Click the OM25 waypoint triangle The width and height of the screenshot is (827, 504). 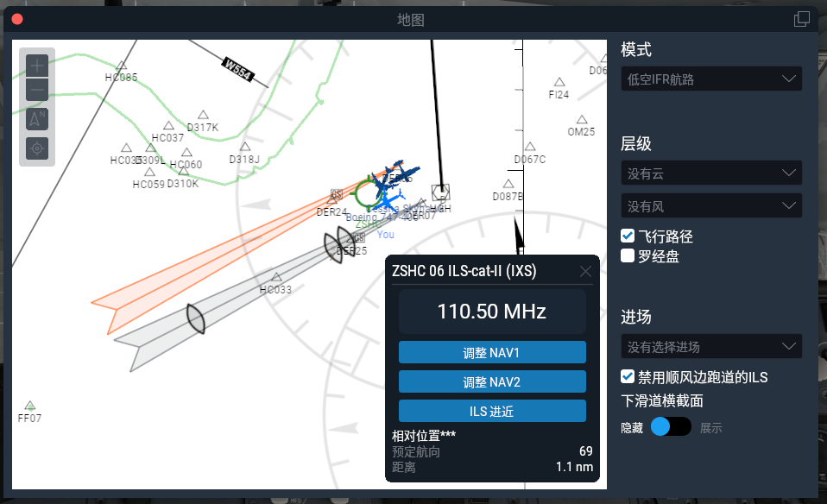[582, 119]
